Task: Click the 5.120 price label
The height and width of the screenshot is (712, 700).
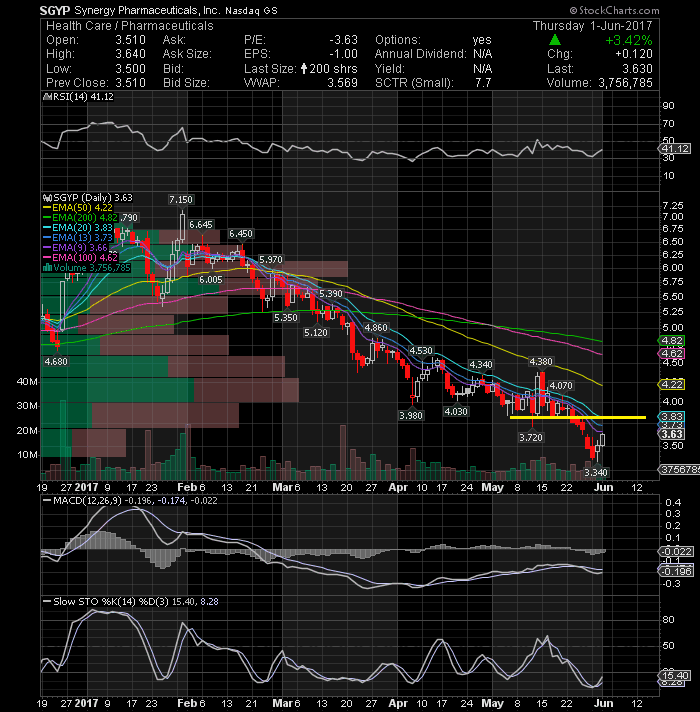Action: (x=315, y=332)
